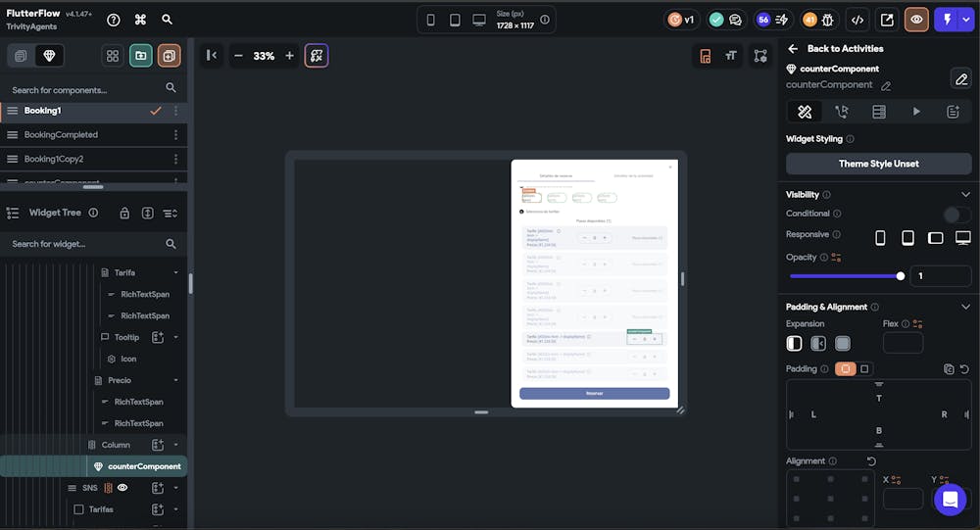Toggle SNS visibility eye icon
Screen dimensions: 980x530
[122, 488]
